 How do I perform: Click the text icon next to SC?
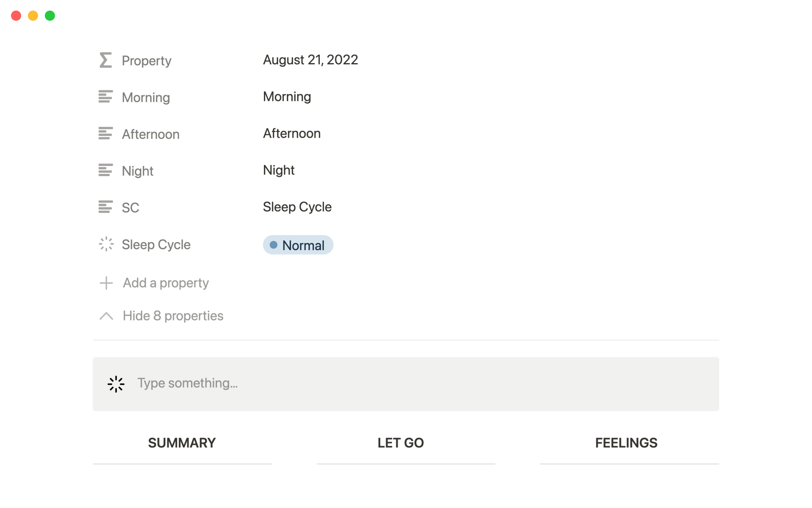click(x=105, y=207)
